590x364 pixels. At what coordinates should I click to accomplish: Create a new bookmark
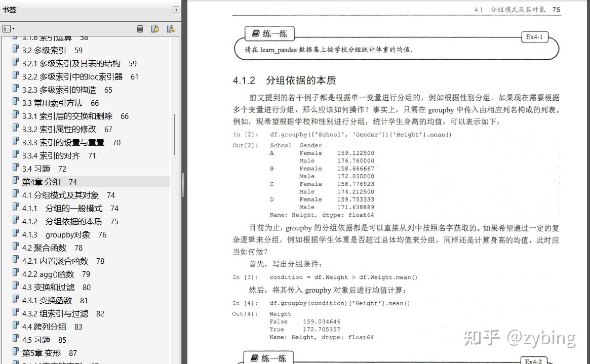coord(155,29)
